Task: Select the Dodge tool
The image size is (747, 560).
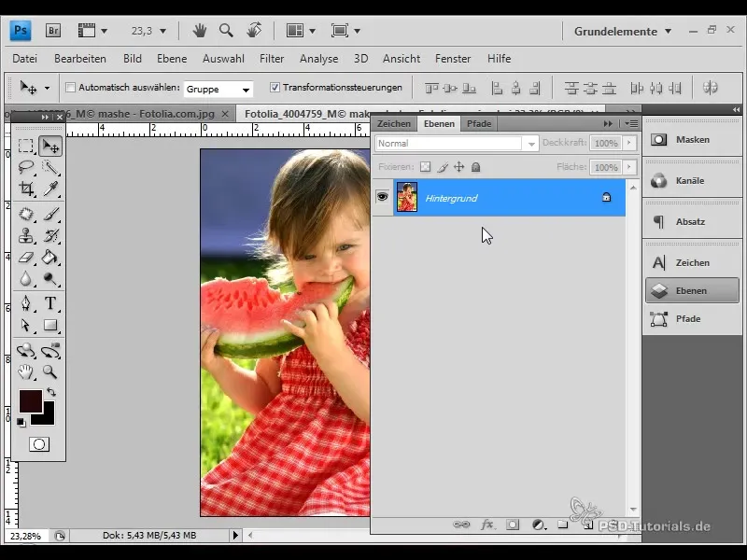Action: (50, 278)
